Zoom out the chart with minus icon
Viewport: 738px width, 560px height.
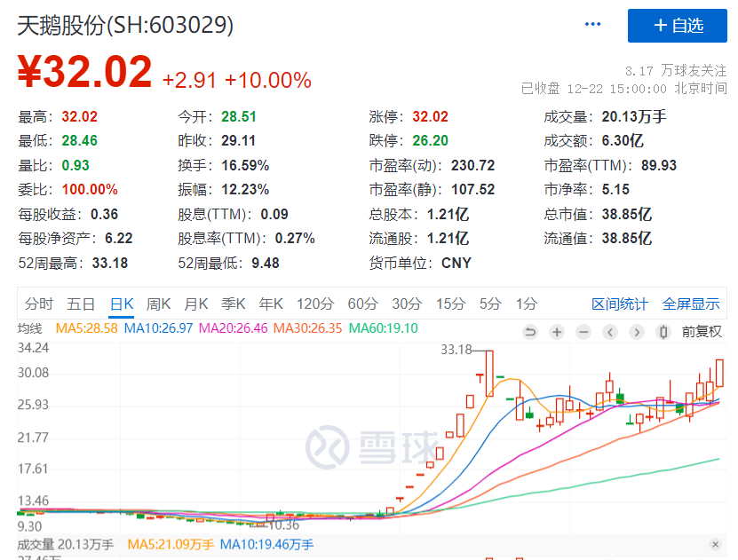tap(583, 332)
